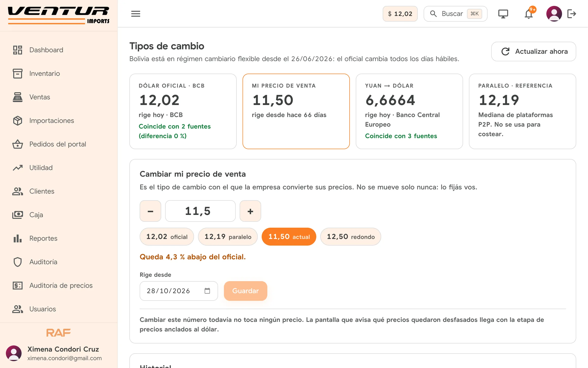Click the Dólar Oficial BCB card

point(183,111)
